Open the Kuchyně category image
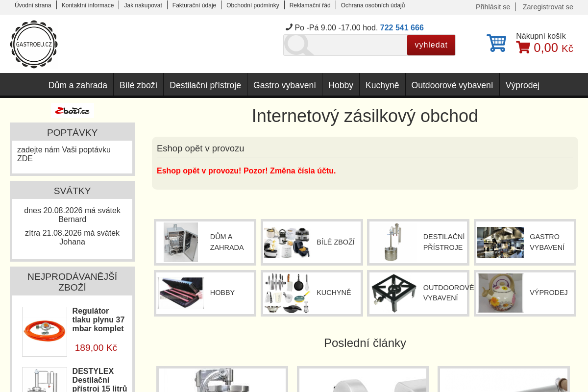588x392 pixels. [x=287, y=293]
